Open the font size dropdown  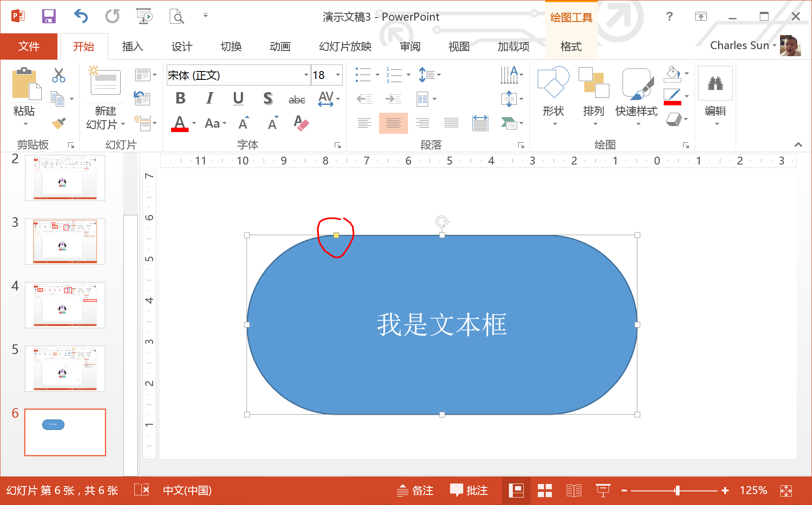(338, 75)
